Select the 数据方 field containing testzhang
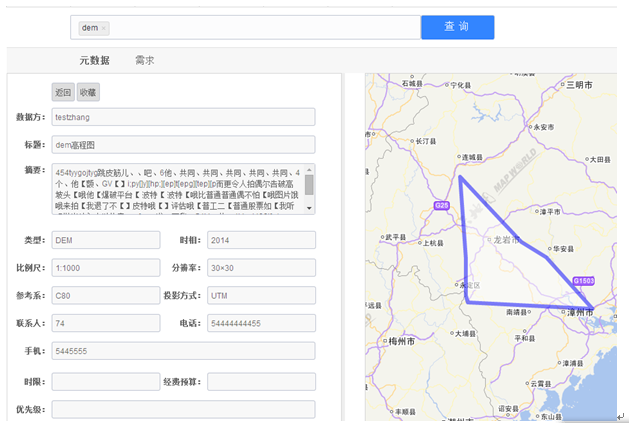Viewport: 629px width, 423px height. click(x=183, y=117)
